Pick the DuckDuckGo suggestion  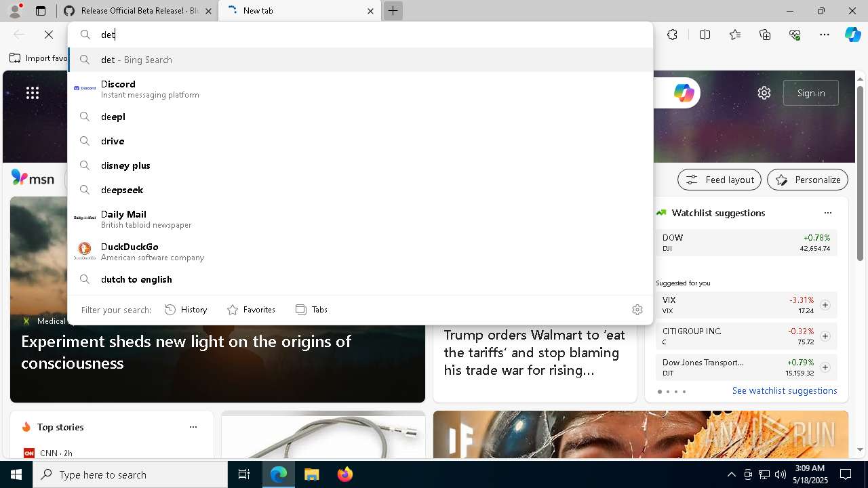(x=360, y=251)
